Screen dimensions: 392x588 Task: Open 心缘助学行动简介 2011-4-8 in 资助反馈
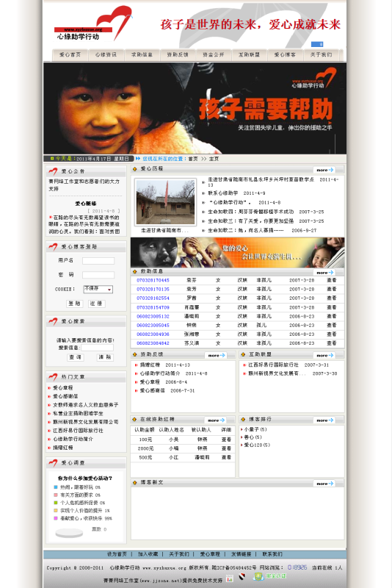pos(173,373)
